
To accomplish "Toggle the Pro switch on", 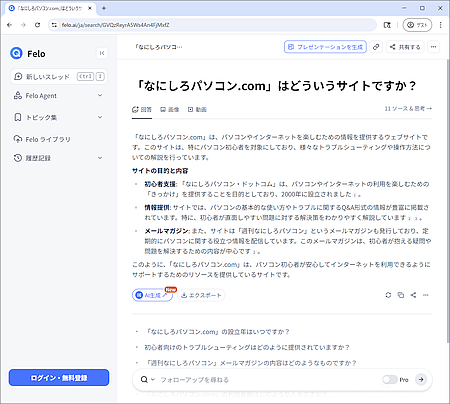I will click(x=390, y=379).
